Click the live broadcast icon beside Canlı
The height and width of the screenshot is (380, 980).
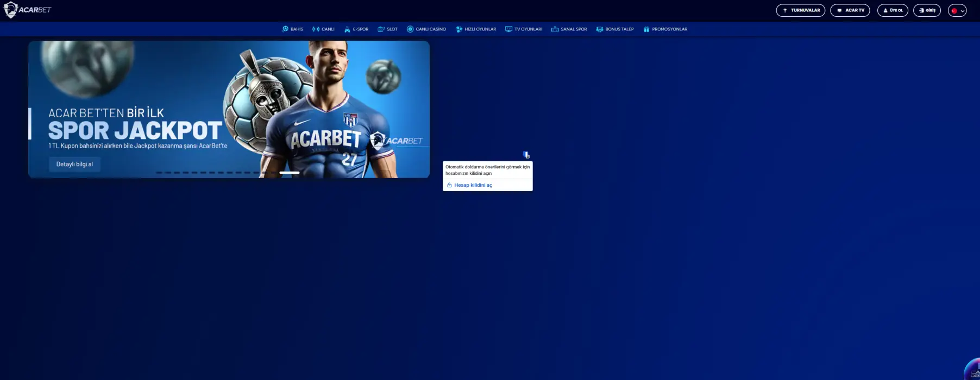[x=316, y=29]
